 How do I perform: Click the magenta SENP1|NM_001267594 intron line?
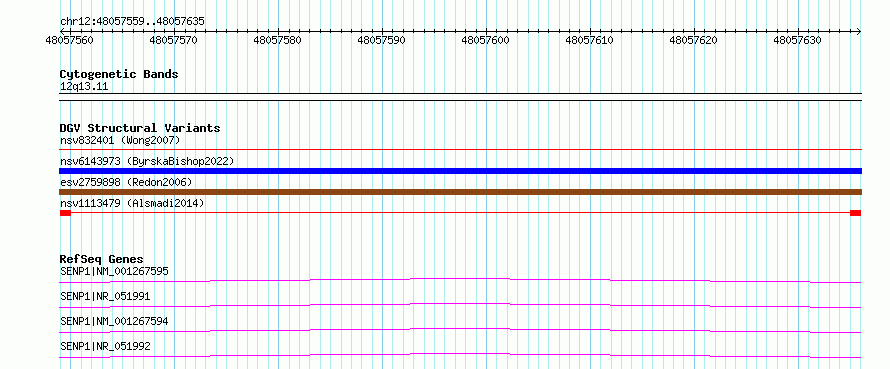click(460, 329)
